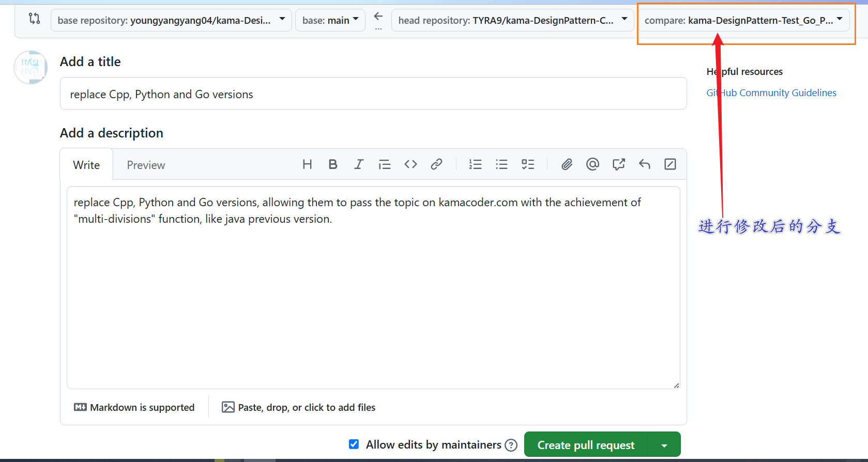Open the compare branch dropdown
This screenshot has width=868, height=462.
(x=744, y=20)
